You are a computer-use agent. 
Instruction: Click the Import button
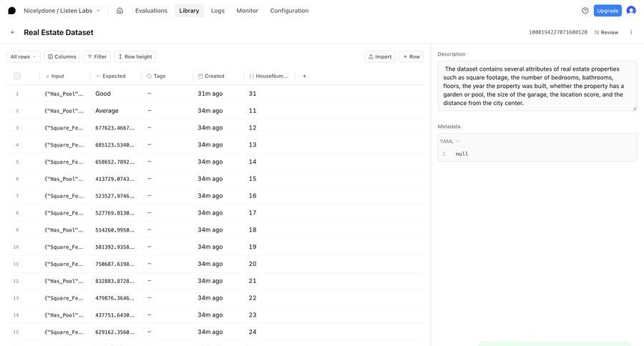(380, 56)
